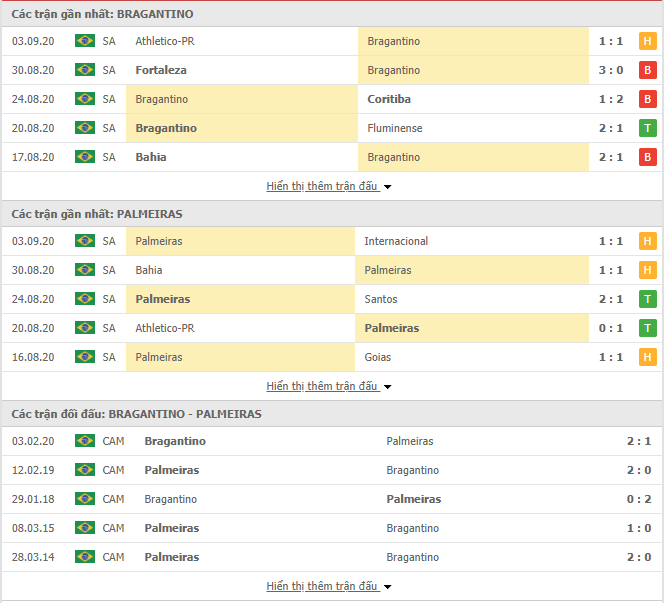Click Brazil flag in the 03.02.20 CAM match row

84,441
